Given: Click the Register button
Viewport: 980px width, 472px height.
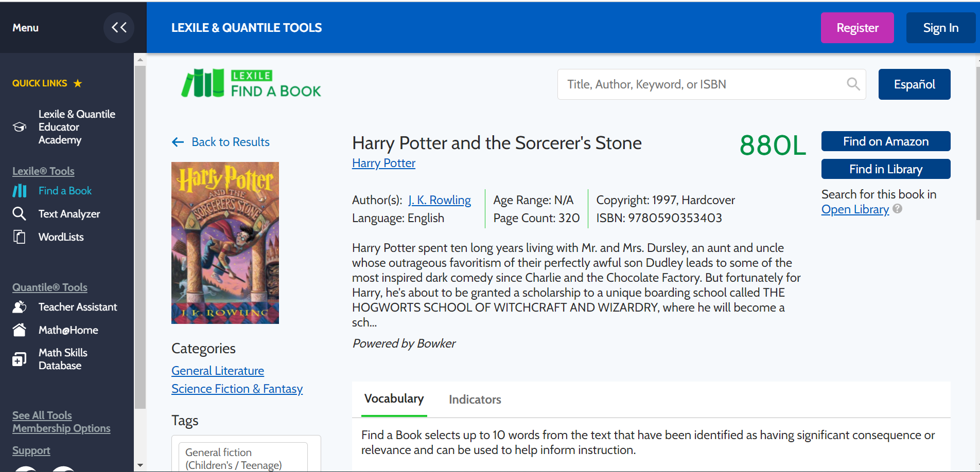Looking at the screenshot, I should tap(857, 28).
